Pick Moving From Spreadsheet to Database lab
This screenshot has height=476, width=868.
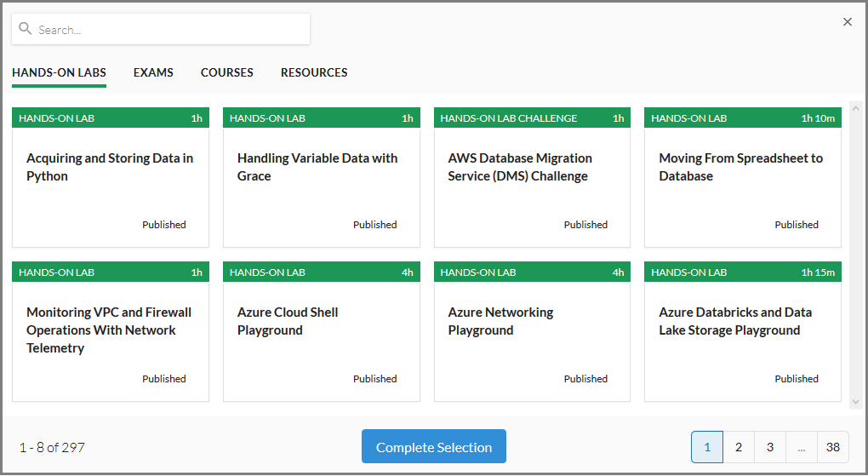[x=743, y=177]
